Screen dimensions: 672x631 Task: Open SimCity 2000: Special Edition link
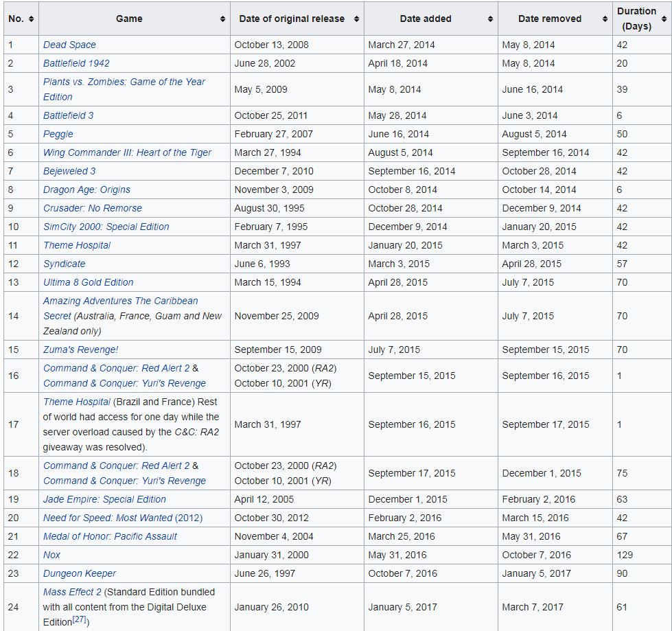[x=106, y=227]
